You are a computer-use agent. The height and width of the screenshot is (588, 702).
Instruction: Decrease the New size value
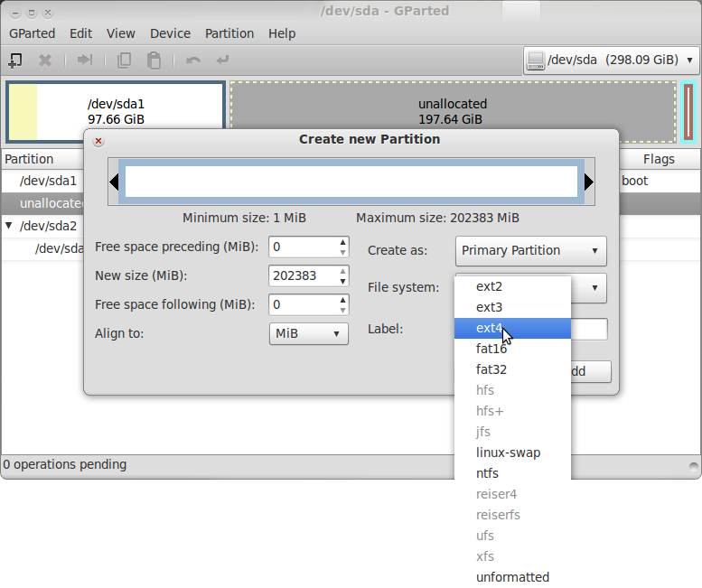pos(343,282)
